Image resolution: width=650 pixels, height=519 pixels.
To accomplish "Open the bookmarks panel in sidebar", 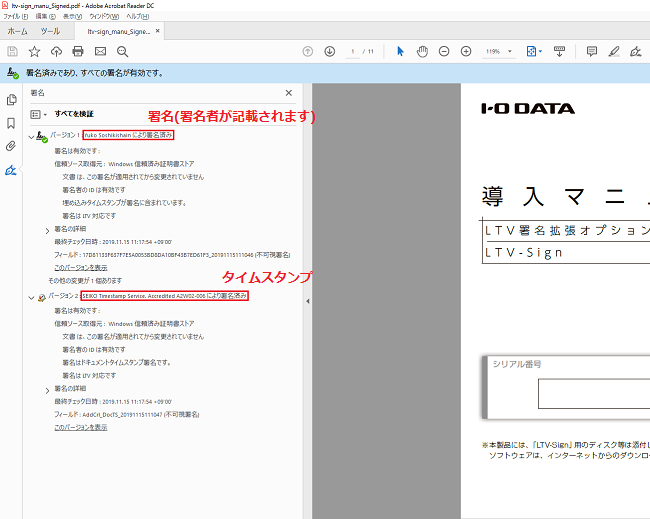I will pos(11,123).
